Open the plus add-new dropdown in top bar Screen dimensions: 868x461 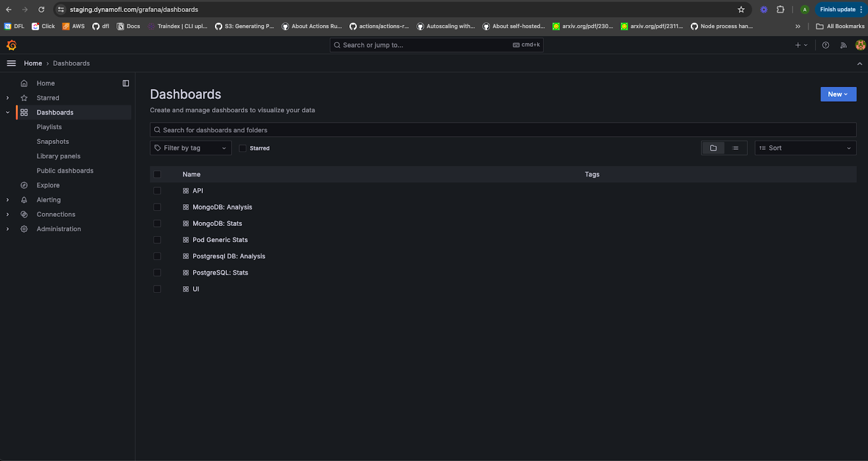pos(801,45)
